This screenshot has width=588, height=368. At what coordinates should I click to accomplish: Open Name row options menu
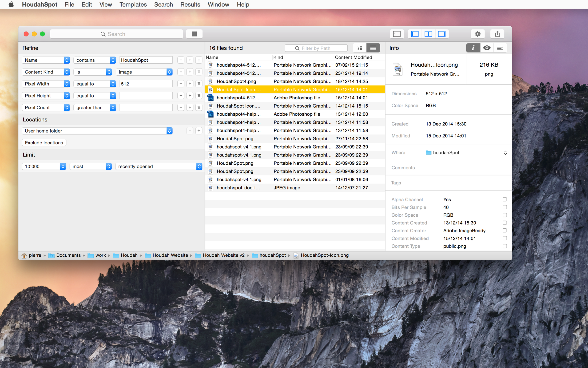pos(199,60)
